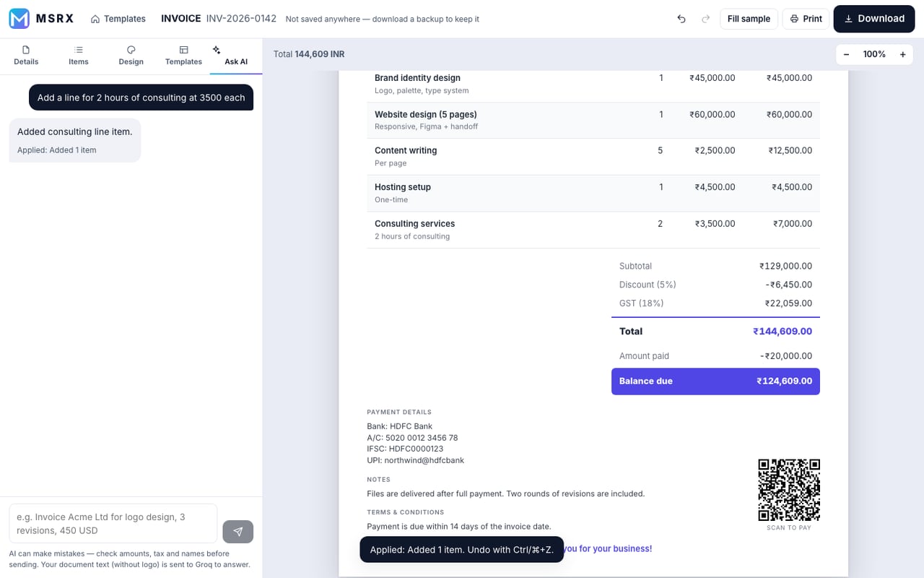Screen dimensions: 924x578
Task: Open the Templates home link
Action: [x=118, y=19]
